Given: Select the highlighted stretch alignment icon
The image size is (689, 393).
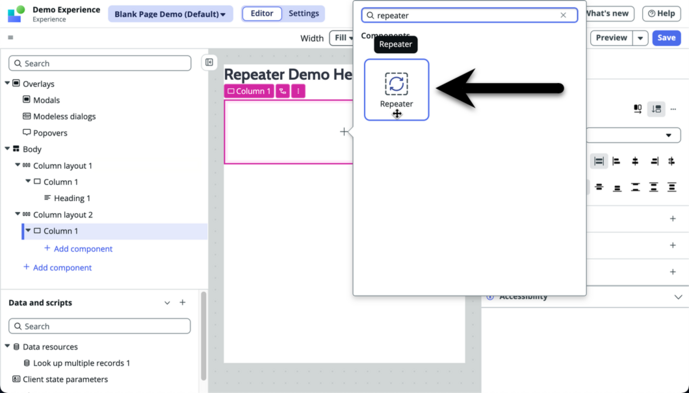Looking at the screenshot, I should (598, 161).
